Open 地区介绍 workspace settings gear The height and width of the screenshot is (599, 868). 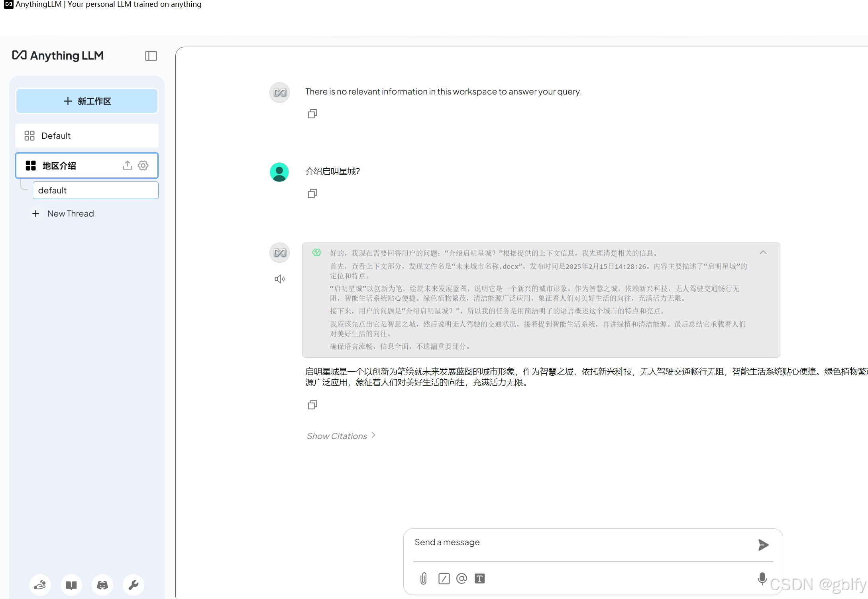(x=143, y=165)
